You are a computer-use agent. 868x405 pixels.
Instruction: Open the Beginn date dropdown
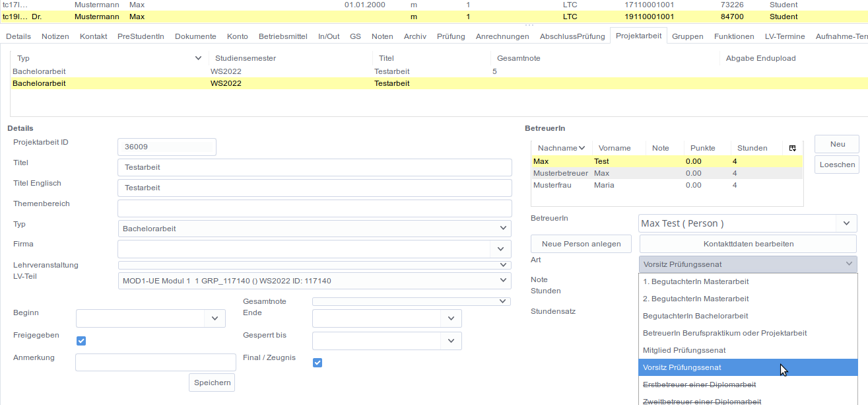point(215,318)
